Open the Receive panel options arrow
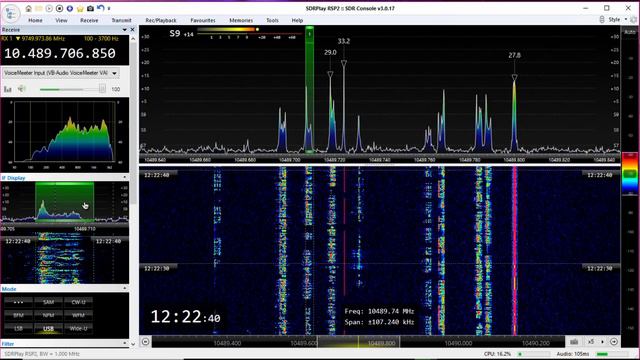The height and width of the screenshot is (360, 640). 124,30
